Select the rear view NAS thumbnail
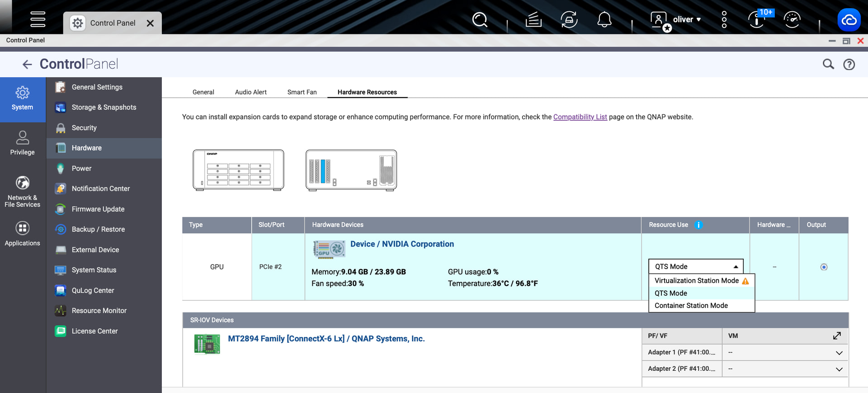 click(351, 170)
